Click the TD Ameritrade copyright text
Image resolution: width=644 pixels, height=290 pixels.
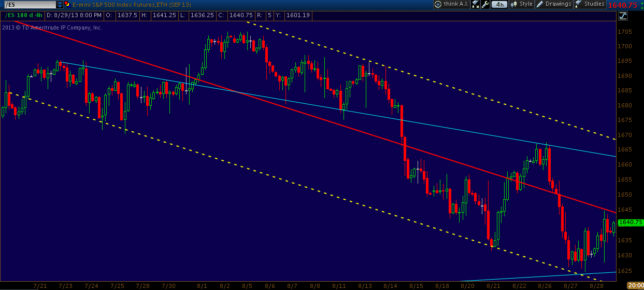52,27
